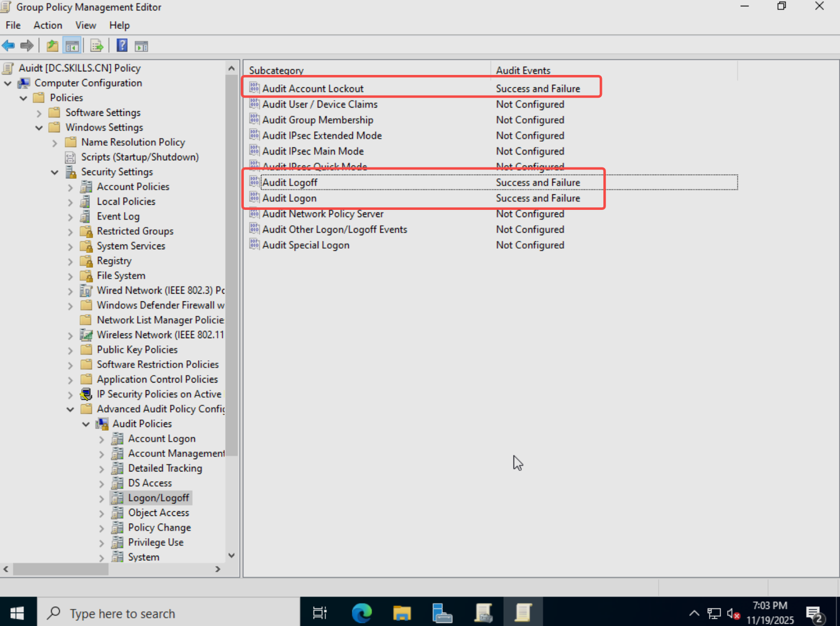The height and width of the screenshot is (626, 840).
Task: Sort by the Audit Events column header
Action: pyautogui.click(x=614, y=70)
